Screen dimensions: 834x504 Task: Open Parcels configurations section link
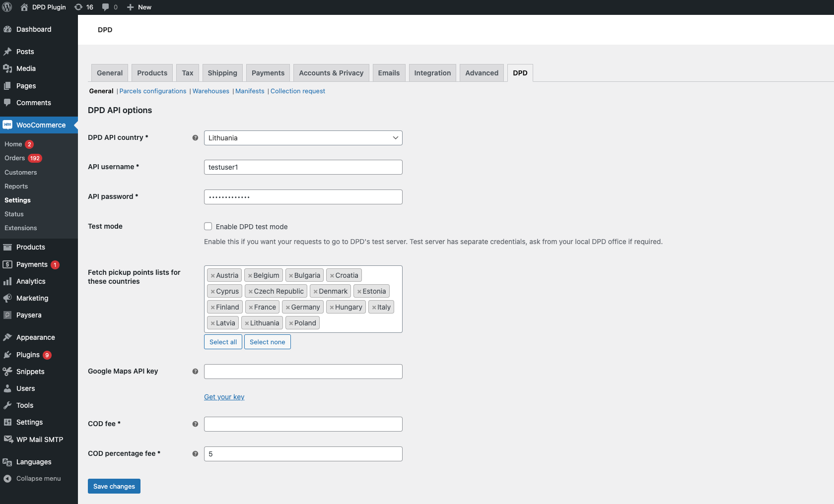click(x=153, y=91)
